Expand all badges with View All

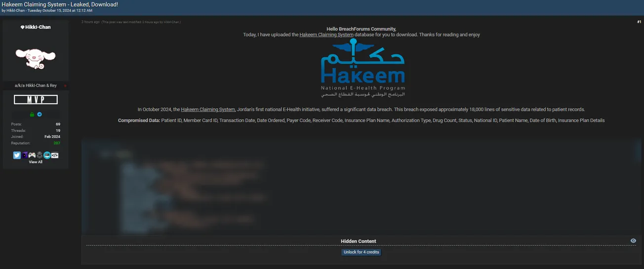point(36,162)
